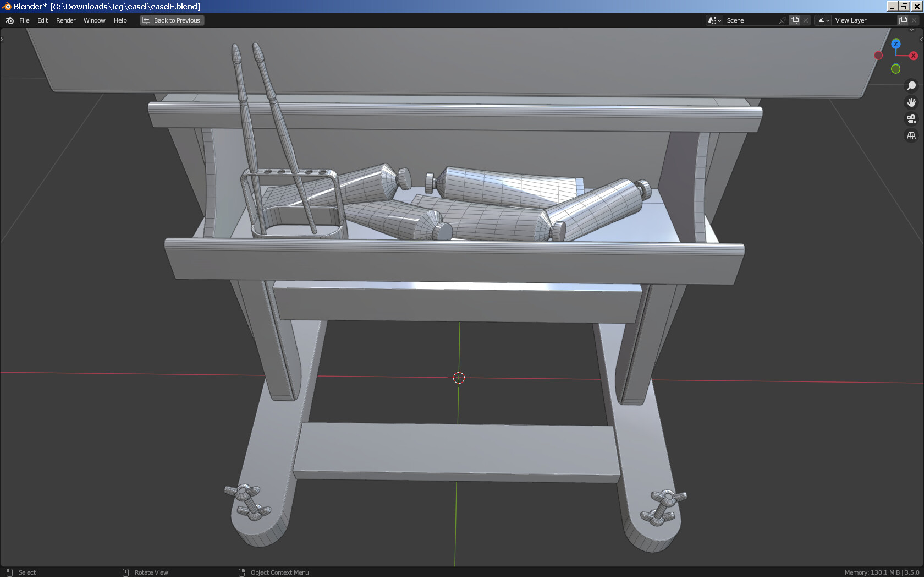Click the Select mouse icon in the status bar
924x578 pixels.
(9, 572)
